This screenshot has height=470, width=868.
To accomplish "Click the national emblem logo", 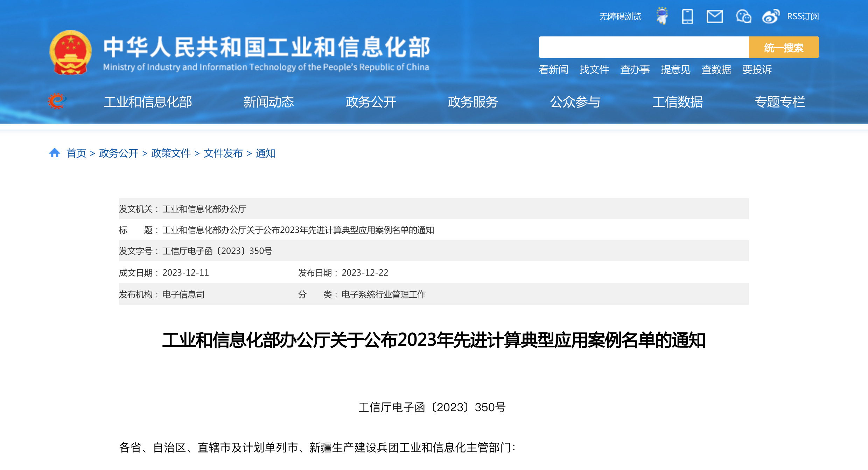I will coord(70,53).
